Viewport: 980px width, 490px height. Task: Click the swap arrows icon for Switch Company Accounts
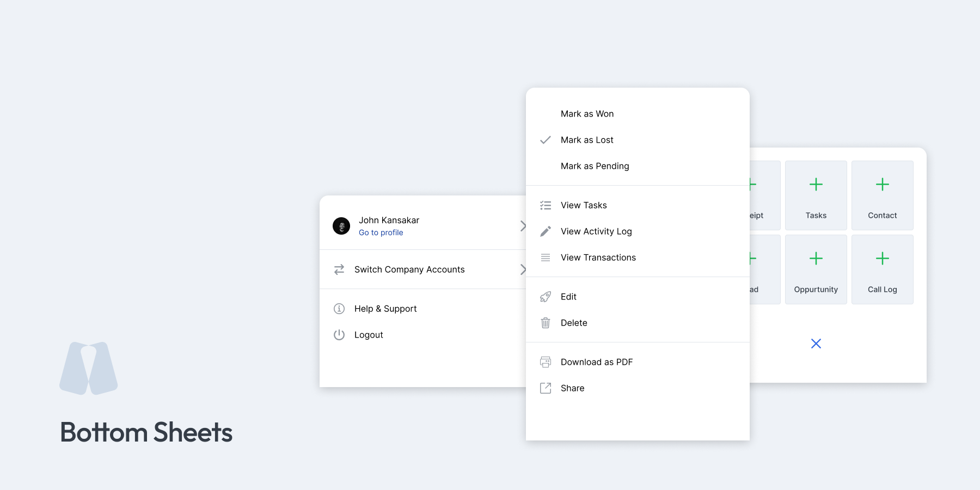point(339,269)
